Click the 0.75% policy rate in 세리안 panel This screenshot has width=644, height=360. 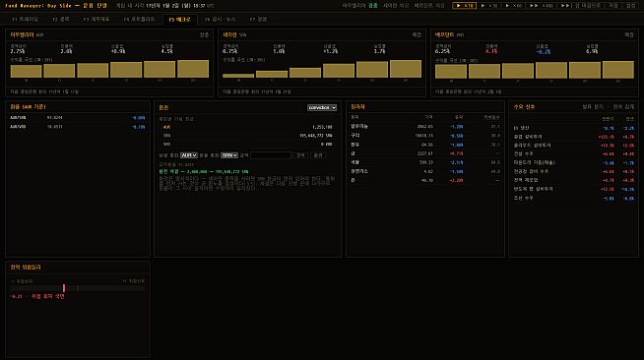(229, 52)
